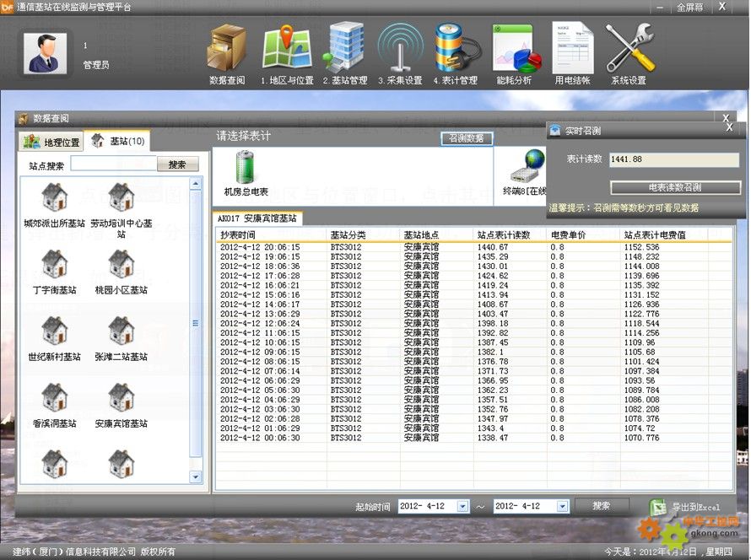
Task: Click the 站点搜索 input field
Action: pos(113,164)
